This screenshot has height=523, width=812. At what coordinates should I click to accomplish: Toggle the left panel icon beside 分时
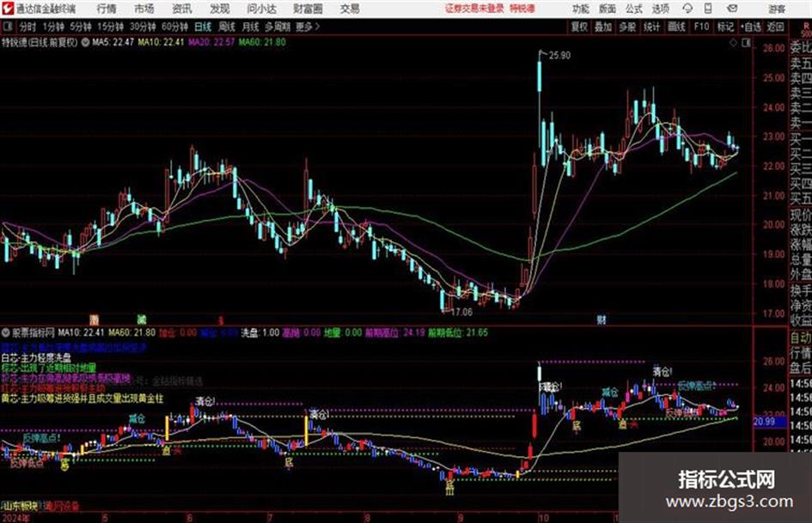coord(7,27)
